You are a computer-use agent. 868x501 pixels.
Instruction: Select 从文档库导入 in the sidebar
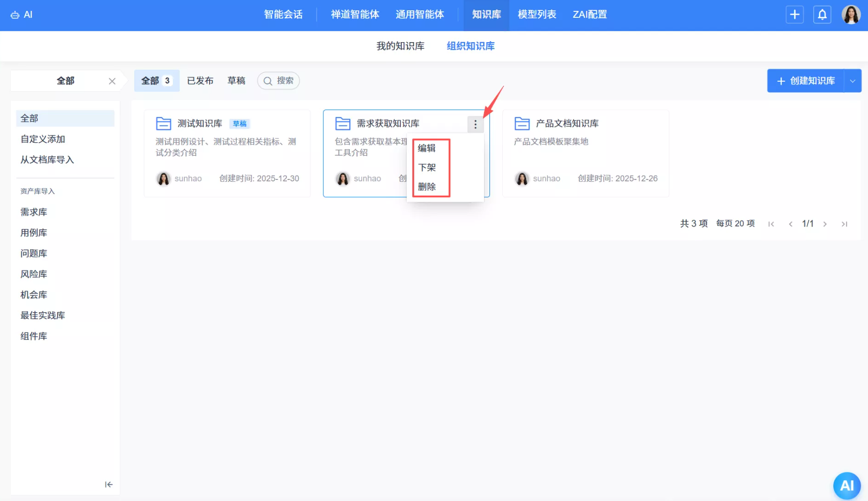tap(47, 160)
